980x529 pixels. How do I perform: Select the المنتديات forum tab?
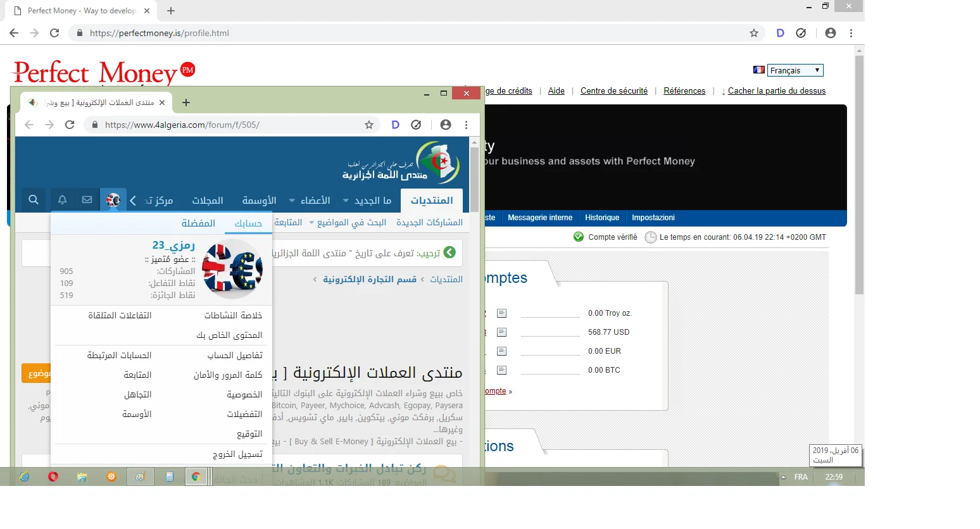coord(432,201)
